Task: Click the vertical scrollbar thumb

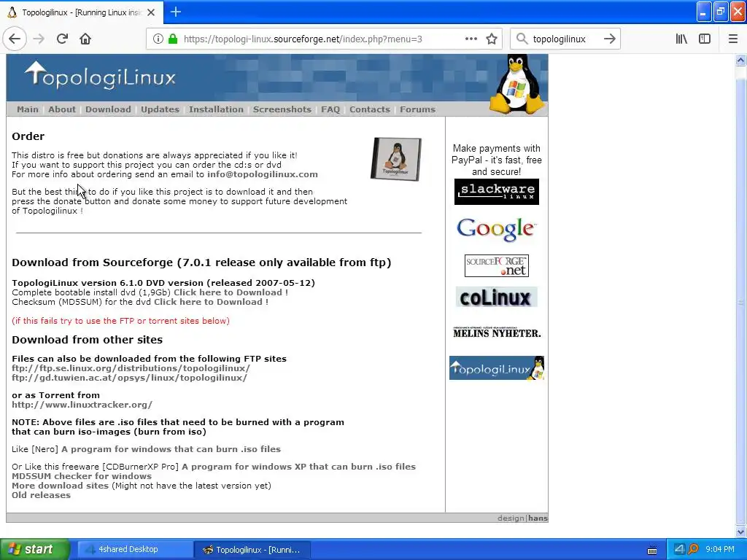Action: point(740,301)
